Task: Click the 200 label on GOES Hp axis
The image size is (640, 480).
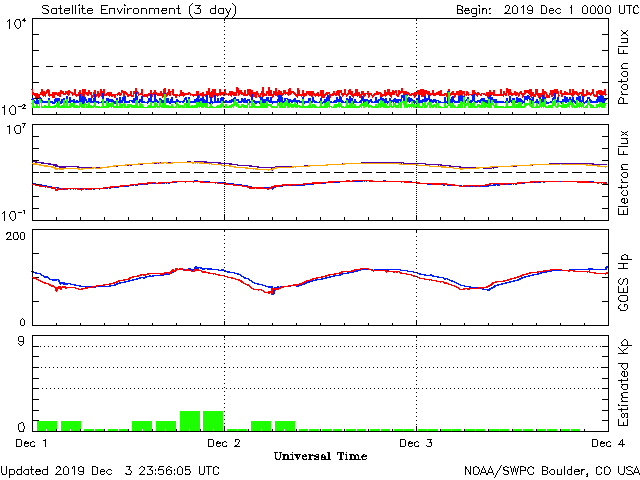Action: tap(15, 236)
